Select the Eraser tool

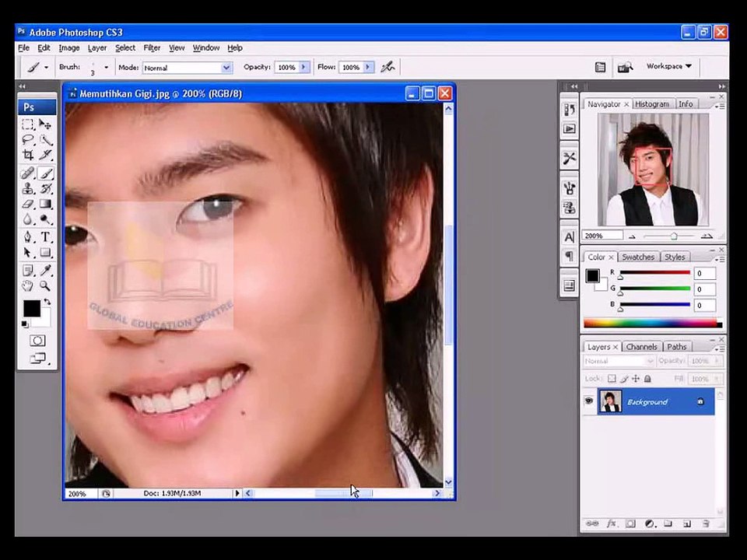pos(28,204)
